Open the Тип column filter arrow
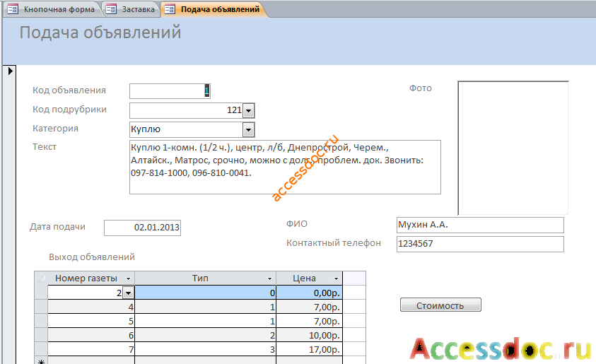596x364 pixels. [269, 278]
